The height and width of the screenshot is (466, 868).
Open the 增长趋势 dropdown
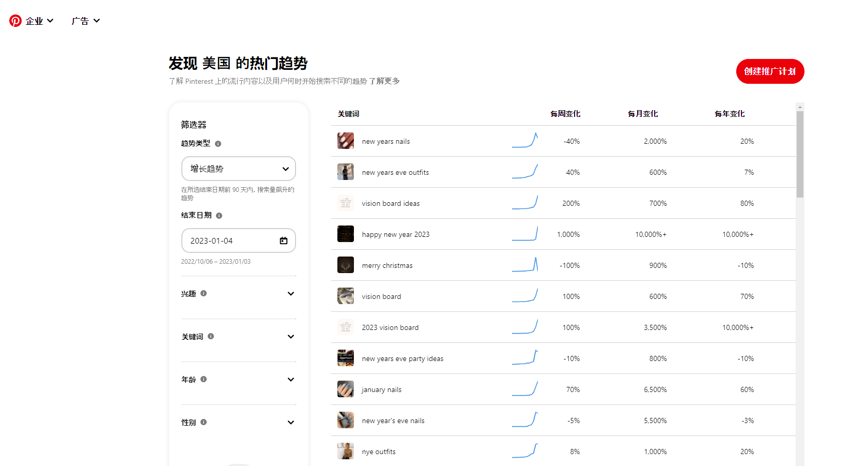[239, 169]
